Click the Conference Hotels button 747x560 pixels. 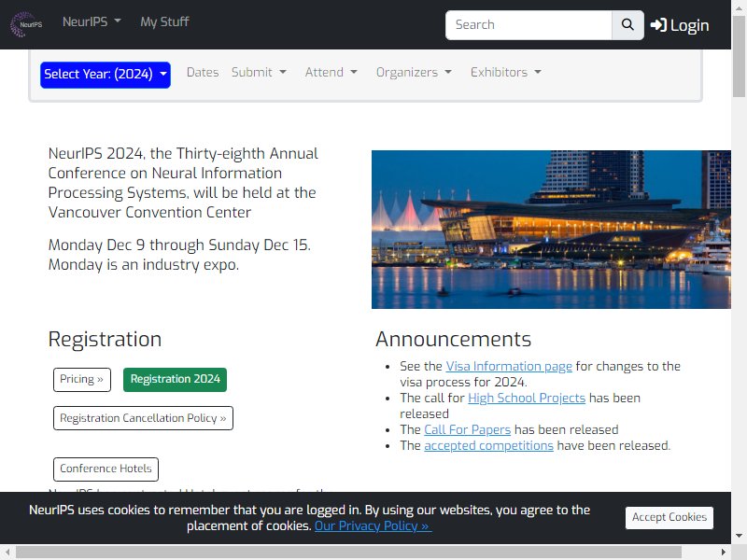pos(106,469)
